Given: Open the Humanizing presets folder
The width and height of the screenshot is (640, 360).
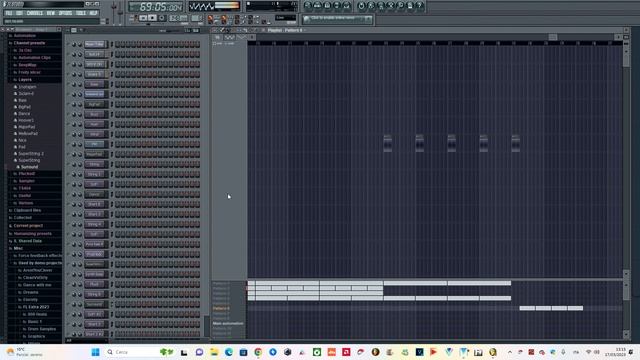Looking at the screenshot, I should pos(33,233).
